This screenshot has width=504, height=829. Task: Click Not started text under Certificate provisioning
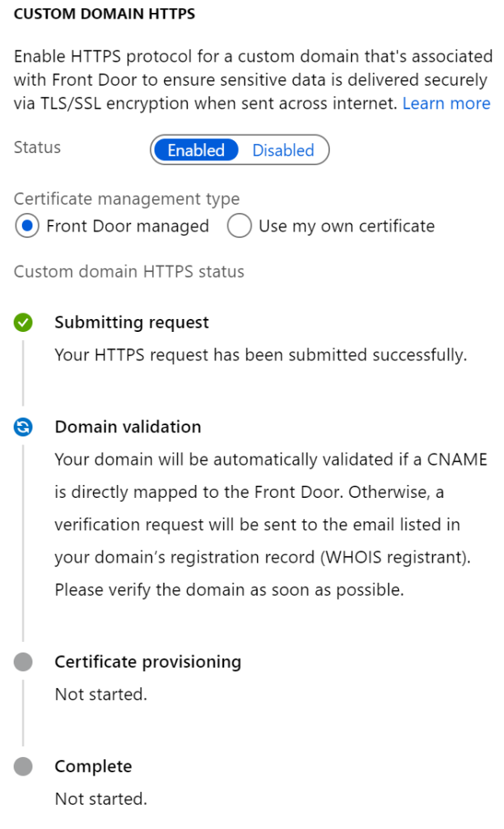click(x=101, y=694)
